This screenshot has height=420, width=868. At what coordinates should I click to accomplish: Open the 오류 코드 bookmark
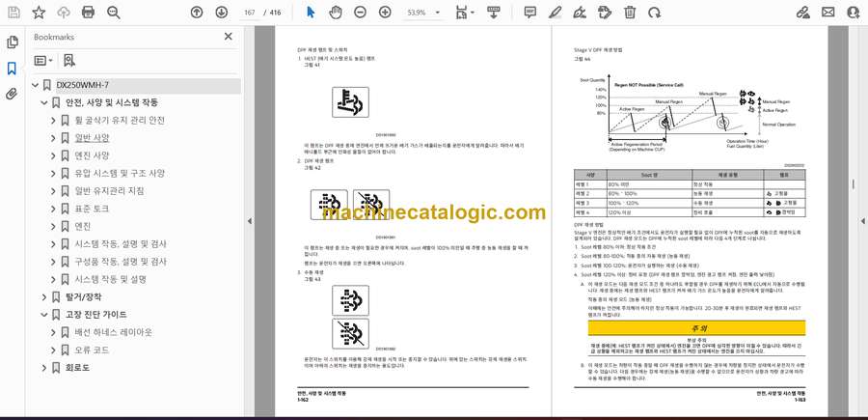[x=92, y=350]
